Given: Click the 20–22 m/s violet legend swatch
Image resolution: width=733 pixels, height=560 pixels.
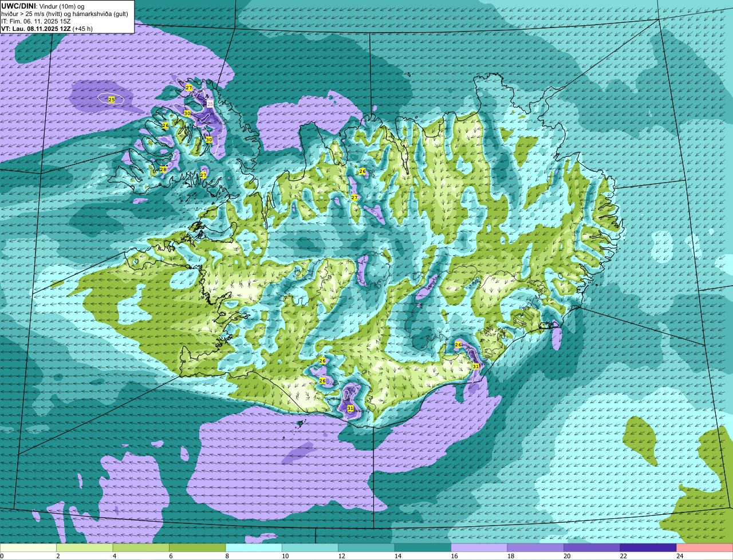Looking at the screenshot, I should tap(592, 548).
